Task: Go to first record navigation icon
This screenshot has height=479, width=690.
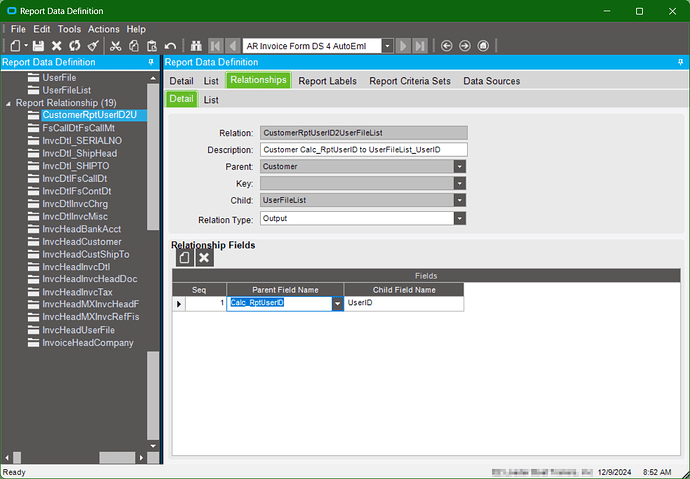Action: point(216,46)
